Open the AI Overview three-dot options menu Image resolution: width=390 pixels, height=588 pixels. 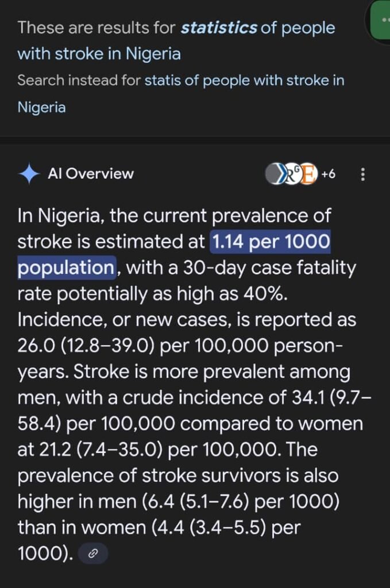click(362, 174)
